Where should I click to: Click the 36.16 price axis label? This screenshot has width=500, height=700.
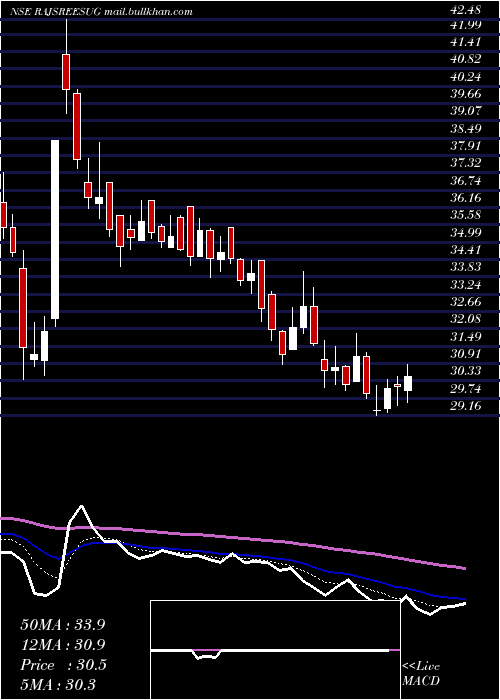(465, 198)
